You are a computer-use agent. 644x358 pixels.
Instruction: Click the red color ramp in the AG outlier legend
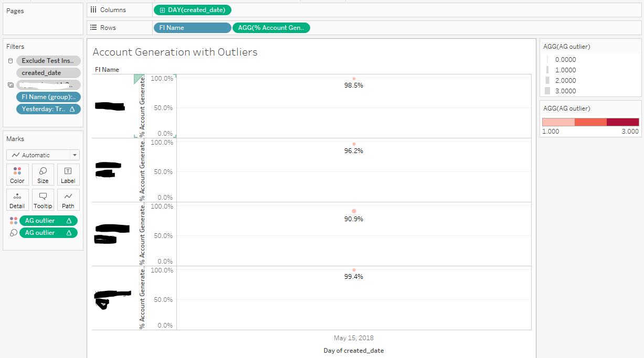[590, 121]
